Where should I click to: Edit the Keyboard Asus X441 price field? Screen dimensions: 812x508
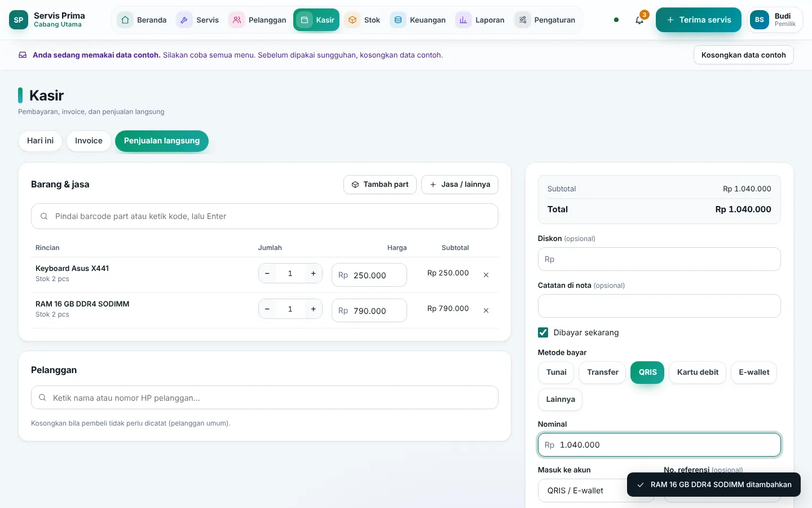click(x=369, y=275)
